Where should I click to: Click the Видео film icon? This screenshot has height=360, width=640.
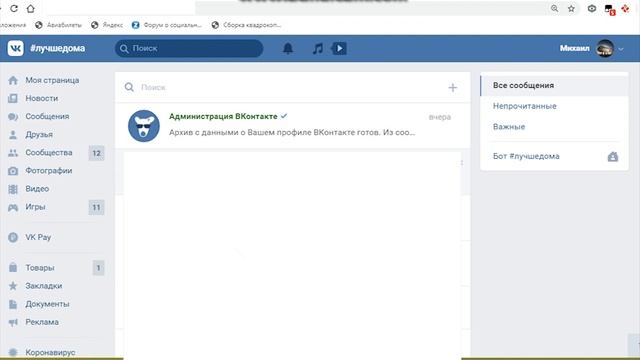[x=13, y=189]
